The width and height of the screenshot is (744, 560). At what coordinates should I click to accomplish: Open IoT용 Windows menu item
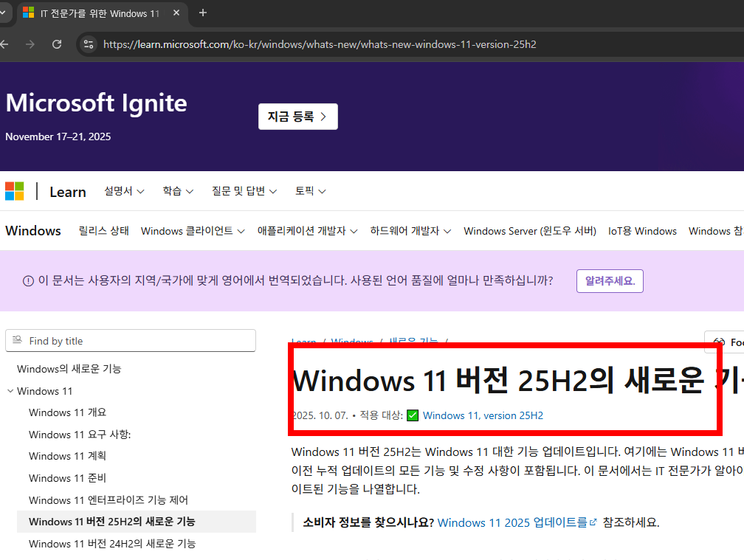(x=642, y=231)
